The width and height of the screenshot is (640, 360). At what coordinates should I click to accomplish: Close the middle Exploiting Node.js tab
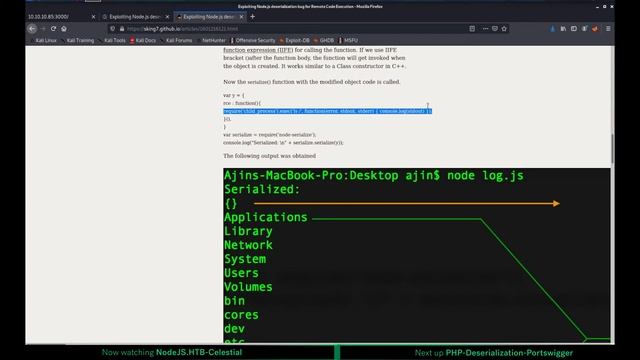click(x=167, y=17)
